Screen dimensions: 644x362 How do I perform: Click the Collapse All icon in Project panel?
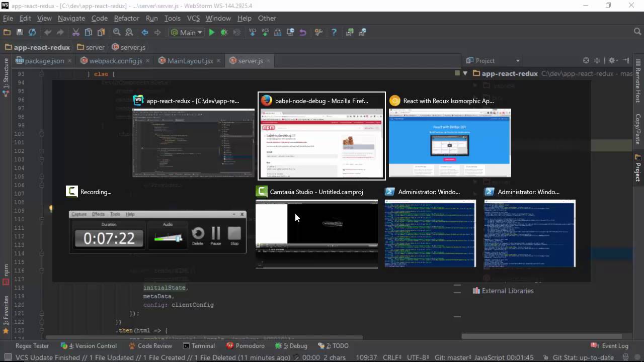click(597, 60)
